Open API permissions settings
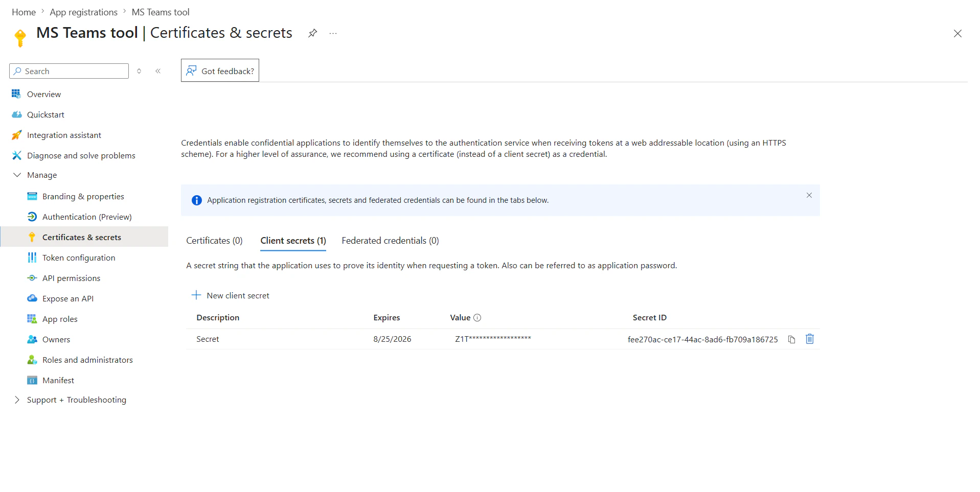 pos(71,278)
